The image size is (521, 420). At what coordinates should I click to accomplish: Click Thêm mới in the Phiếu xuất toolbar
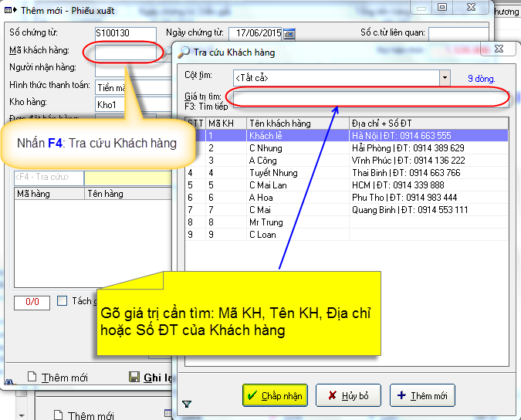pyautogui.click(x=58, y=378)
